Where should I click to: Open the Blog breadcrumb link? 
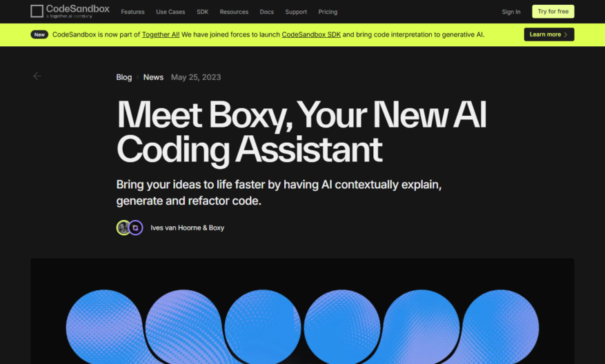[x=124, y=77]
